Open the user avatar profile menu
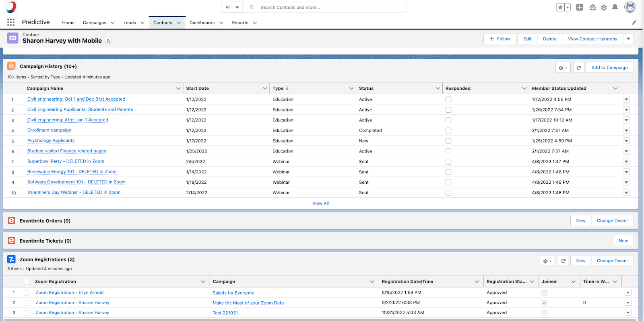This screenshot has height=321, width=644. (630, 7)
